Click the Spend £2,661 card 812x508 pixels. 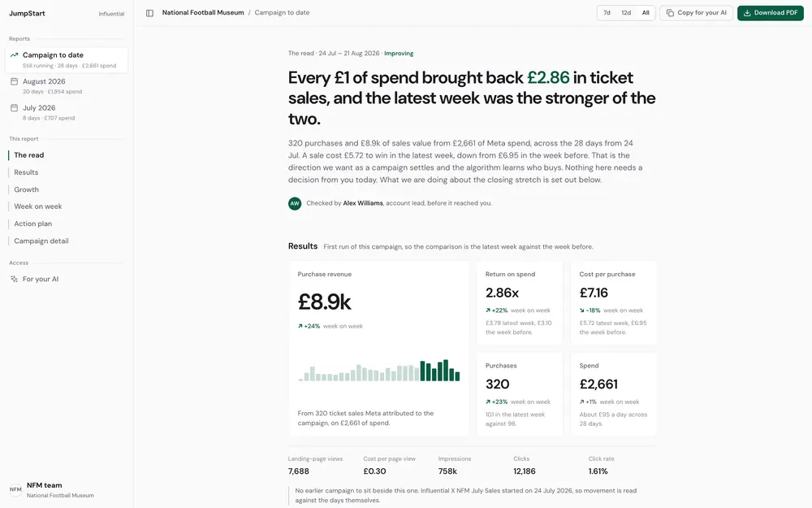pyautogui.click(x=613, y=394)
